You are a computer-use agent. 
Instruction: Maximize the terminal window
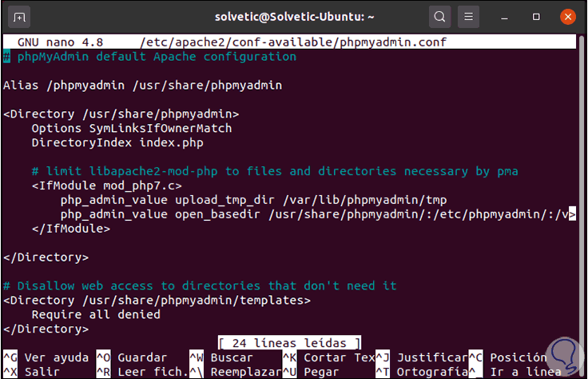click(536, 17)
